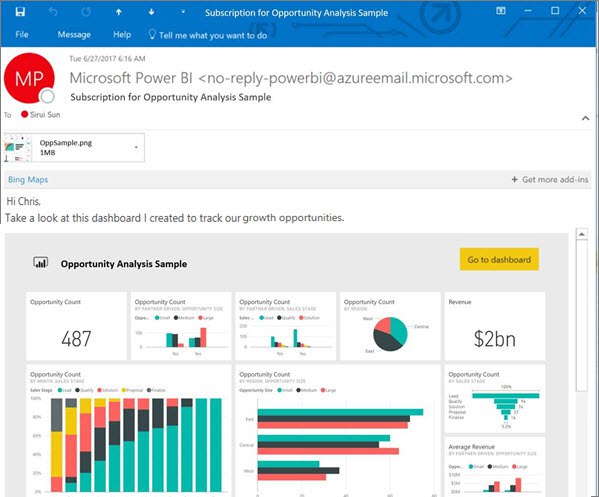Click the Redo icon in title bar
599x497 pixels.
click(86, 12)
